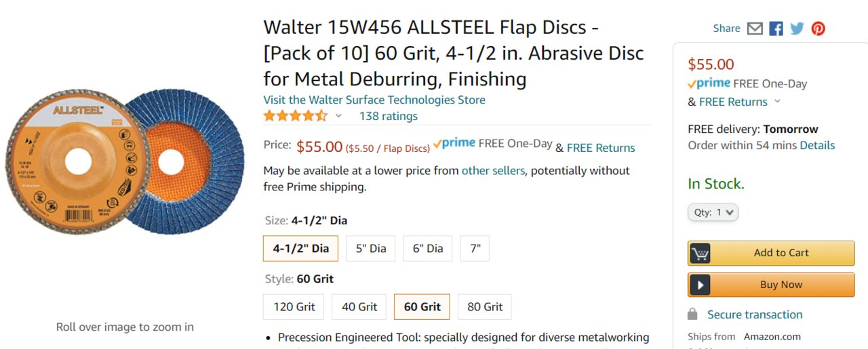Click the Secure transaction padlock icon
This screenshot has height=349, width=868.
pos(692,314)
